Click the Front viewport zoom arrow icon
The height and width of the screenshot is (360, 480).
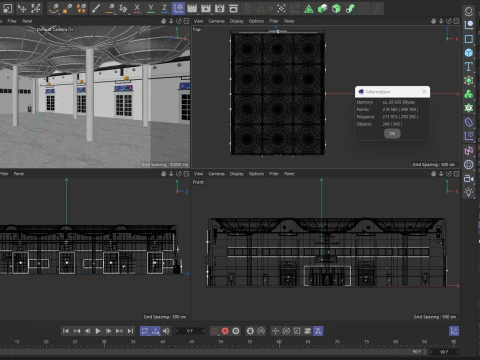pos(441,174)
